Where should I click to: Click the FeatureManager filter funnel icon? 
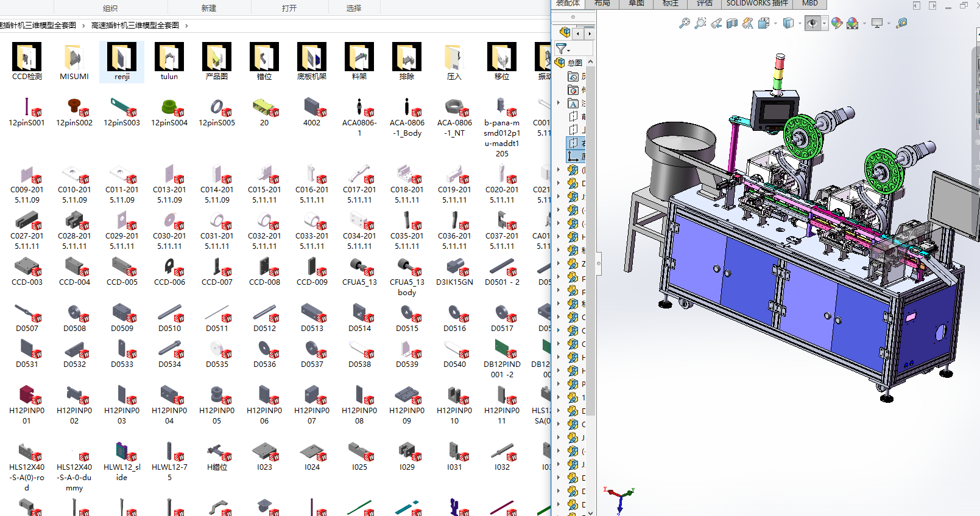[x=562, y=48]
